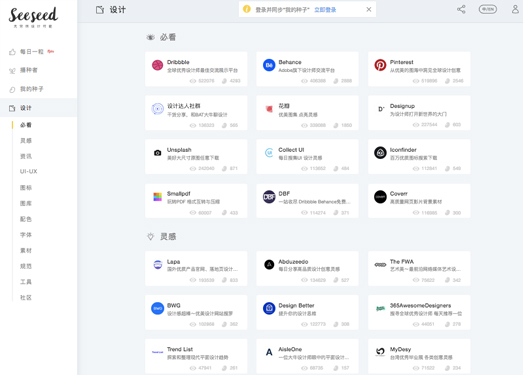Select the 必看 sidebar subcategory
This screenshot has width=523, height=375.
26,125
